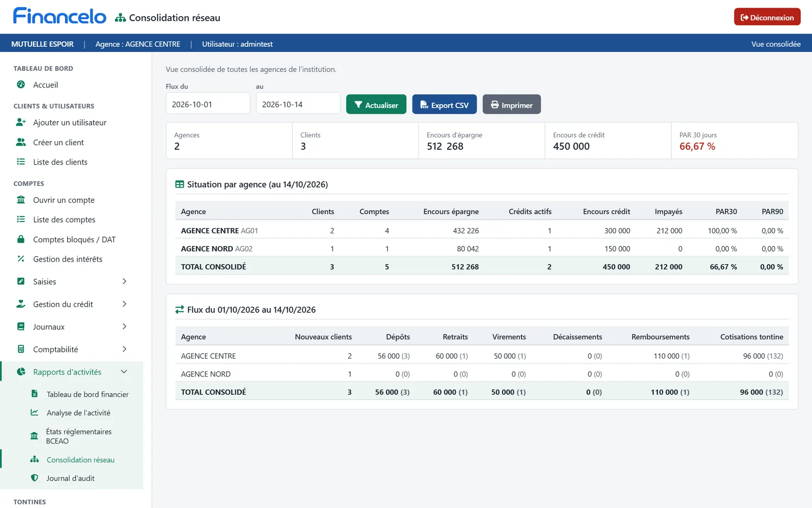Click the Actualiser filter button
The image size is (812, 508).
(x=376, y=105)
